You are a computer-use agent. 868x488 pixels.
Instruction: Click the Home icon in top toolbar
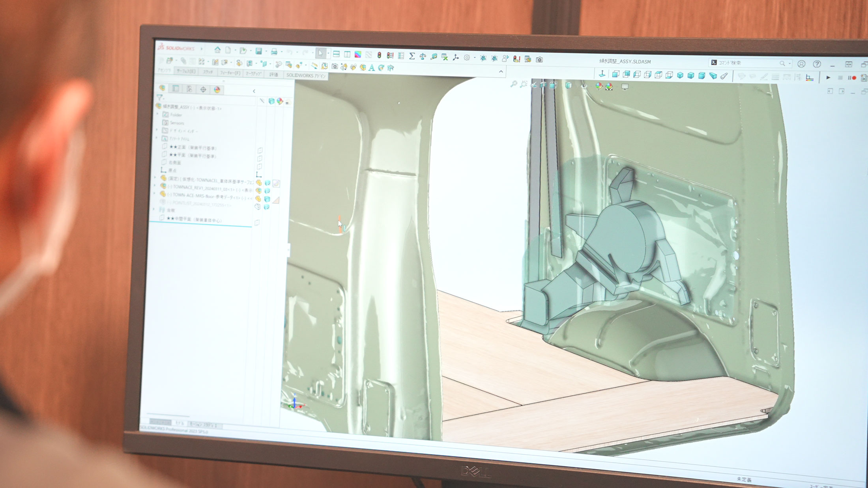pos(217,50)
